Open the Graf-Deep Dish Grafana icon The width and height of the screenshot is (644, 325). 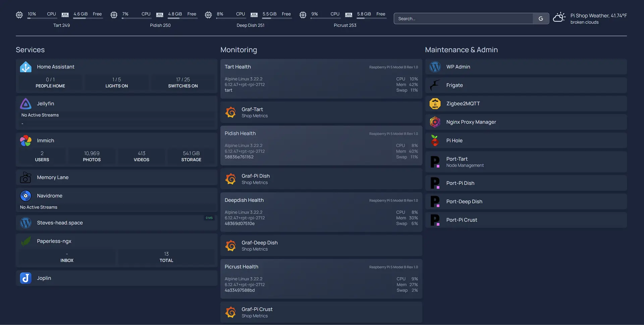pyautogui.click(x=230, y=246)
